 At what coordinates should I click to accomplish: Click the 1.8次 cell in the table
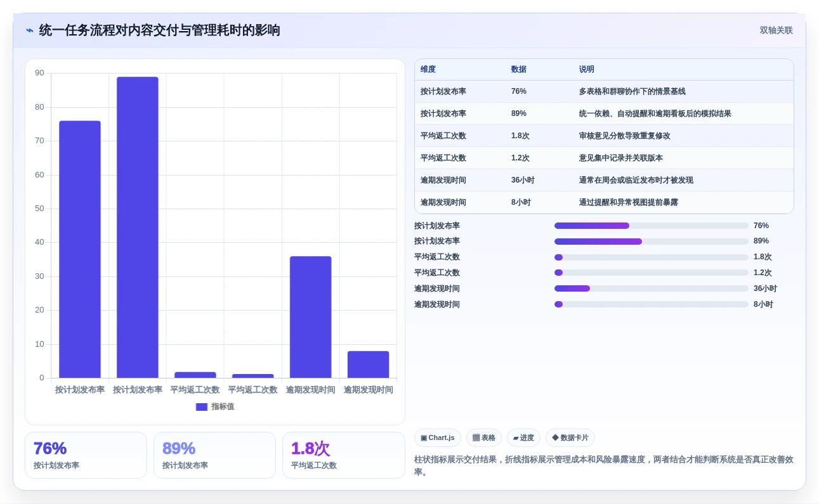[520, 136]
